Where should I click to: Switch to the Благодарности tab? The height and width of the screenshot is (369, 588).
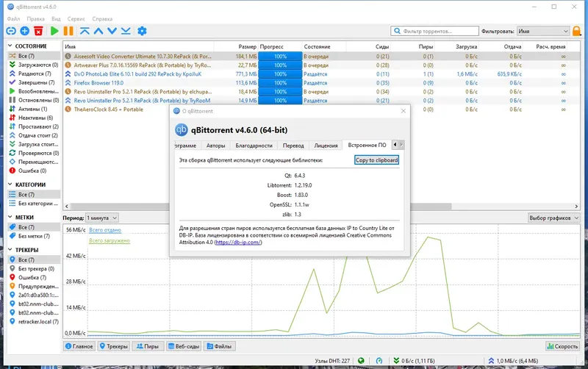pyautogui.click(x=254, y=146)
